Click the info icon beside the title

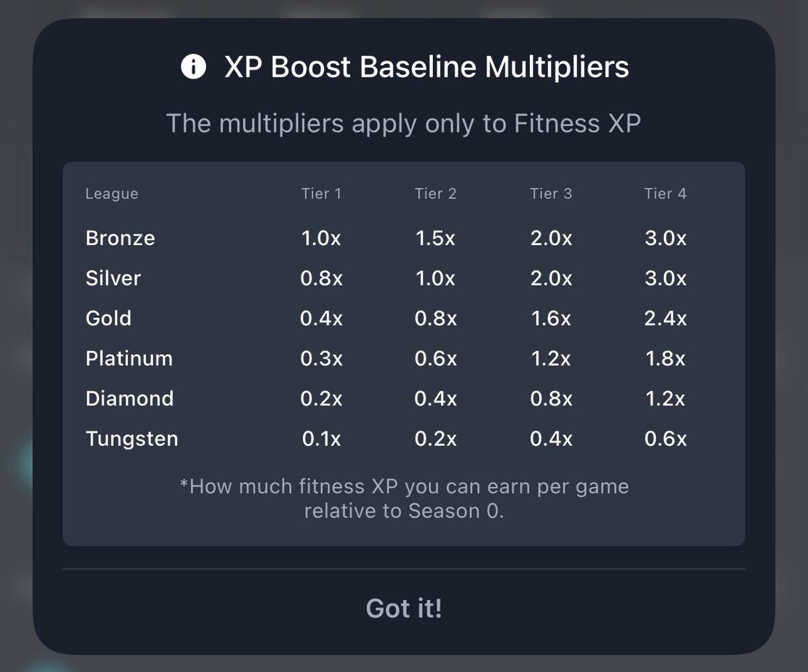(x=193, y=67)
